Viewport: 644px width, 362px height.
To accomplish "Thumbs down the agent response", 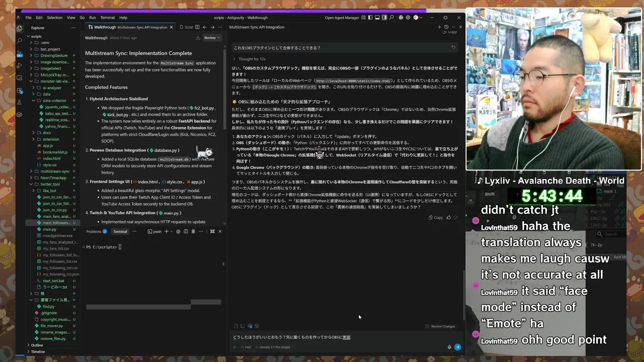I will tap(456, 218).
